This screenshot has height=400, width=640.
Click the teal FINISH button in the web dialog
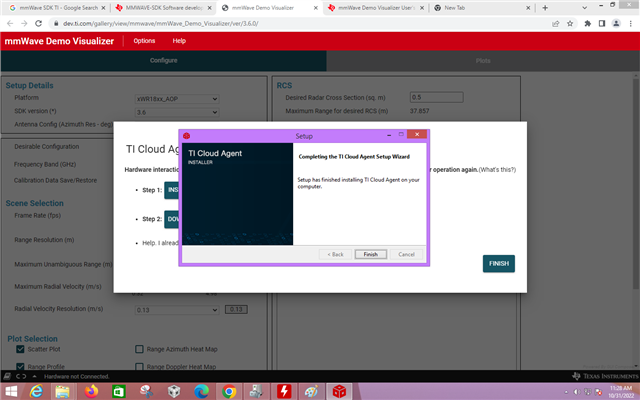[x=499, y=264]
